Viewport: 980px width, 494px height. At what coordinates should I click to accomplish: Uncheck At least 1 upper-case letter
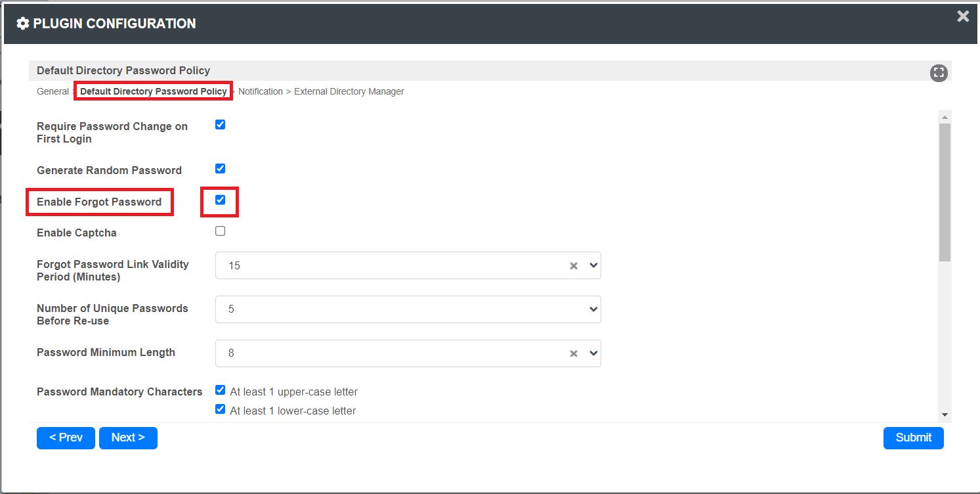221,390
